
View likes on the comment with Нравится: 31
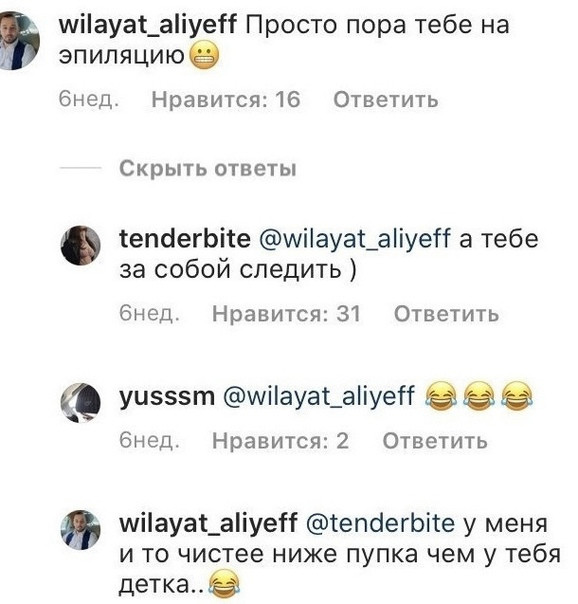coord(286,314)
